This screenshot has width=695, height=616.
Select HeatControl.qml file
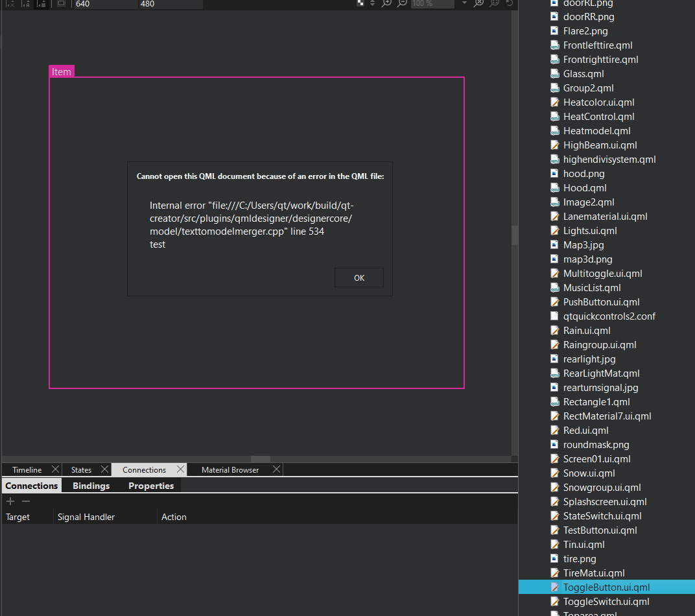pos(598,117)
